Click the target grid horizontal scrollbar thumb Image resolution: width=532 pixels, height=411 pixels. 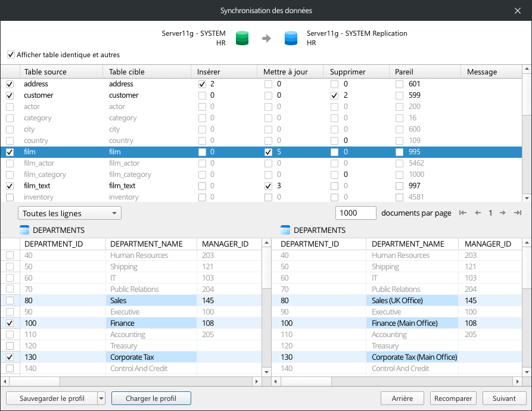(x=306, y=381)
